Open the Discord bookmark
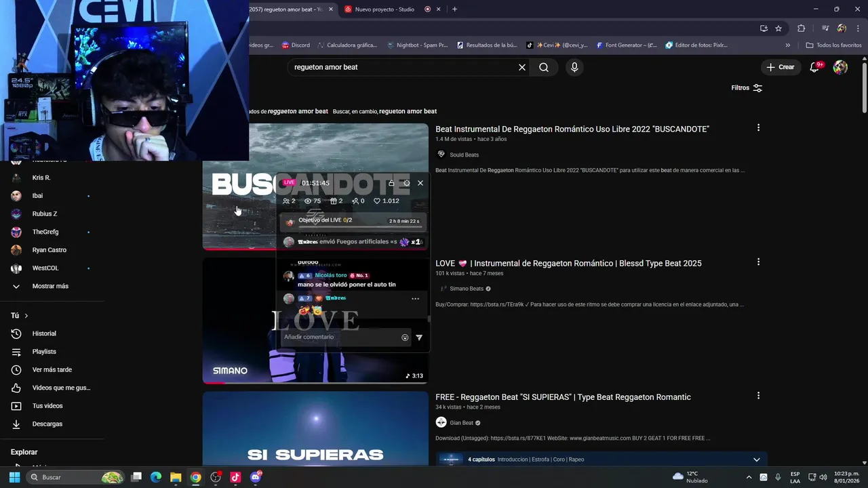The height and width of the screenshot is (488, 868). (296, 45)
